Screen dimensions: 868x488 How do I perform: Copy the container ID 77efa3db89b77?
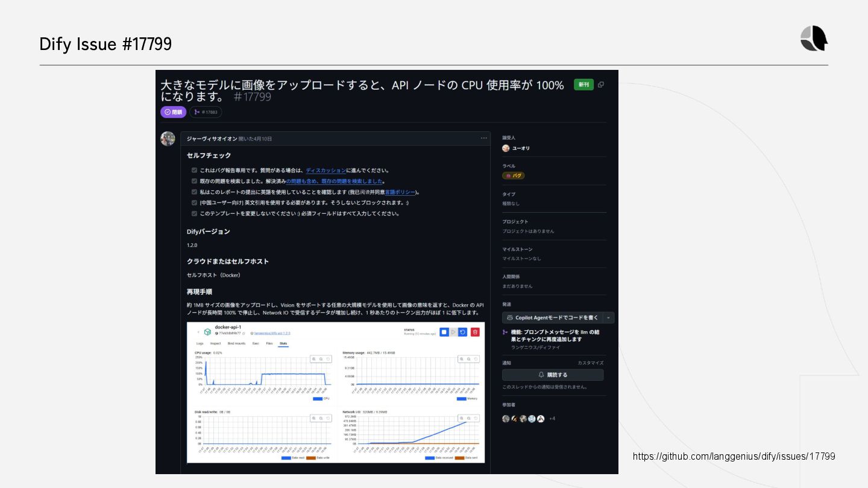pyautogui.click(x=244, y=333)
